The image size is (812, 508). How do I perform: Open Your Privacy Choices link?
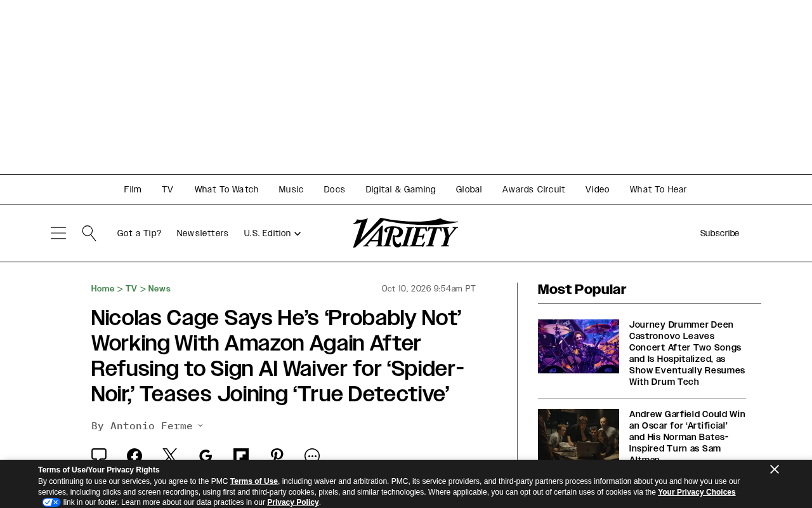[x=697, y=492]
